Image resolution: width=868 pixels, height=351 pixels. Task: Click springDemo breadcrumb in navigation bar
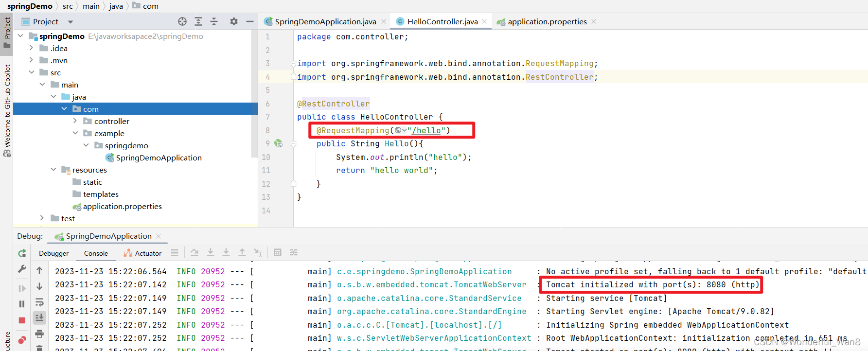tap(30, 6)
